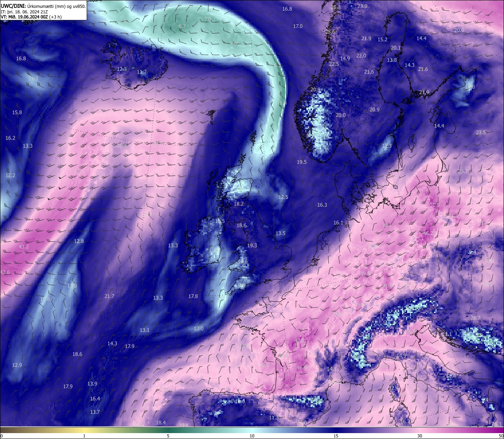504x439 pixels.
Task: Click the 18.4 value label
Action: [161, 422]
